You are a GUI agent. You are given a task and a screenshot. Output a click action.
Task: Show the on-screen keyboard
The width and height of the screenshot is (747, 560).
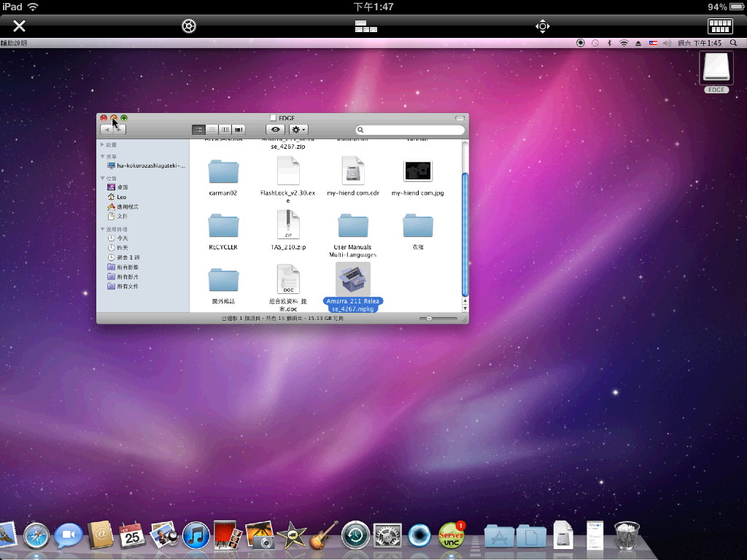pos(720,26)
